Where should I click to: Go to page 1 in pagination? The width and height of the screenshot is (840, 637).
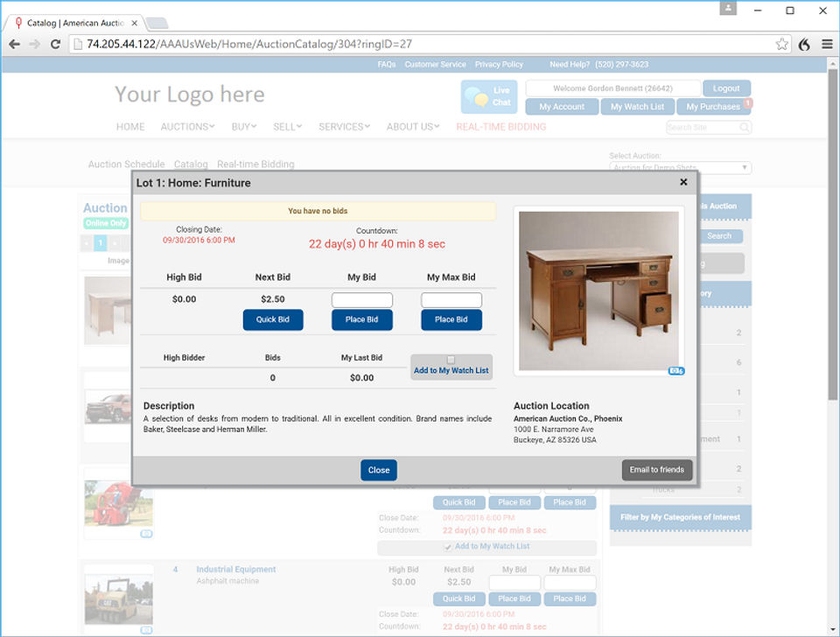click(100, 243)
